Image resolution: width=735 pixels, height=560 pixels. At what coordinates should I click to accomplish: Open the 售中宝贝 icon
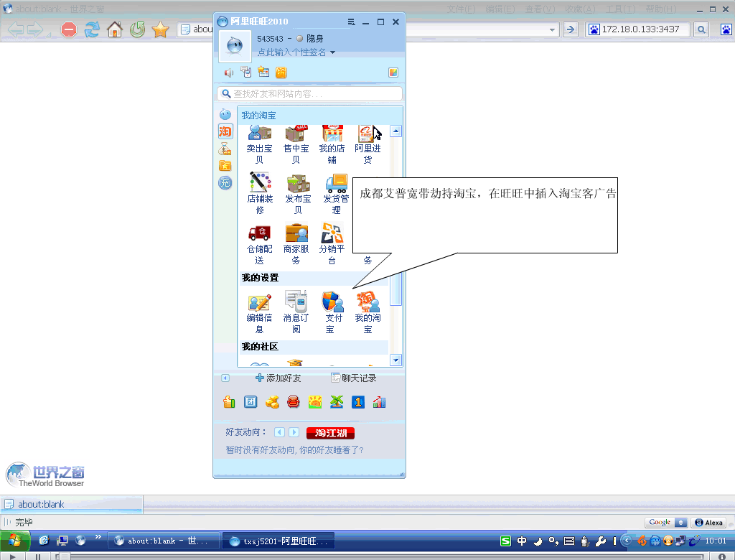click(x=296, y=144)
